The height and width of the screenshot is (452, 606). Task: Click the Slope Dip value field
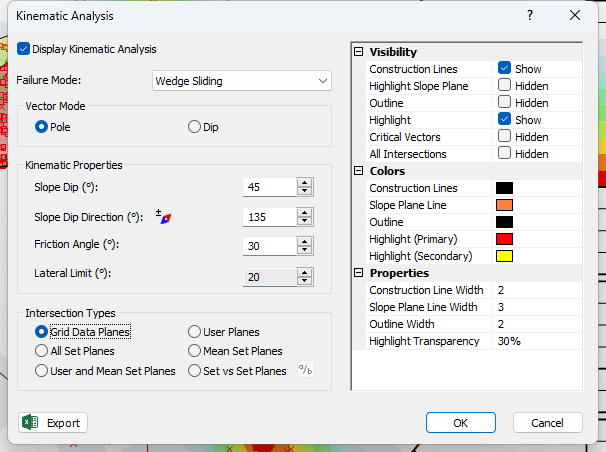pyautogui.click(x=269, y=187)
